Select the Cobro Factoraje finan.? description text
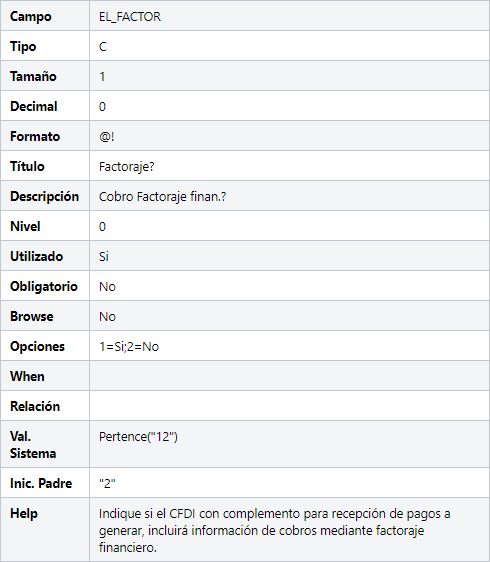 coord(162,197)
